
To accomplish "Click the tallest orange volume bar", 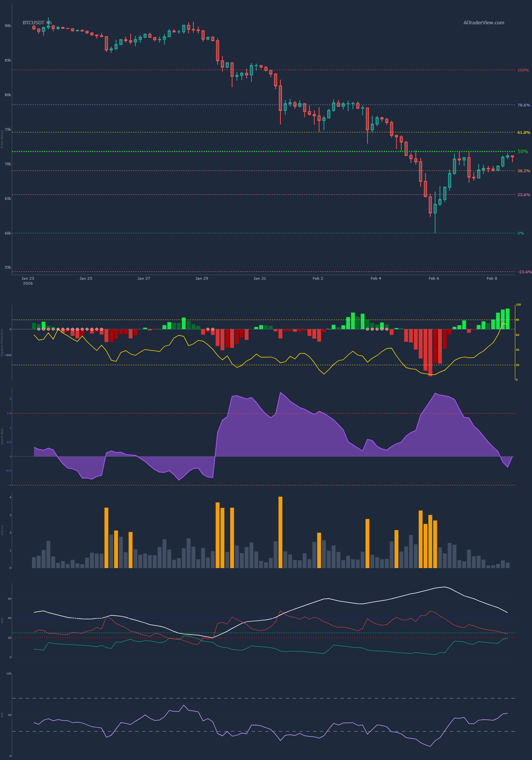I will [x=280, y=532].
